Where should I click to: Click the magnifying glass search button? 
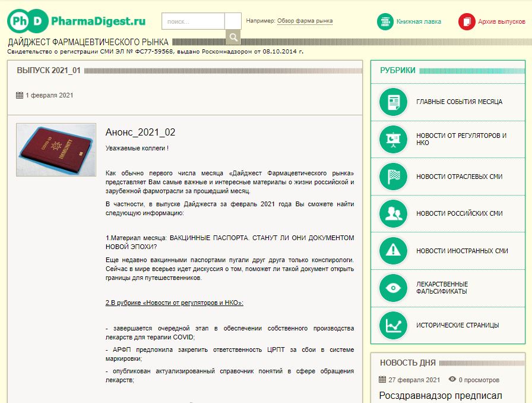[233, 37]
